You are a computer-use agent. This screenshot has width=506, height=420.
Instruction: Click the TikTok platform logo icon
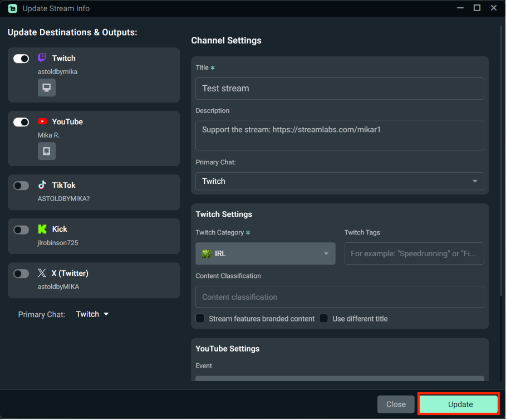pos(42,185)
